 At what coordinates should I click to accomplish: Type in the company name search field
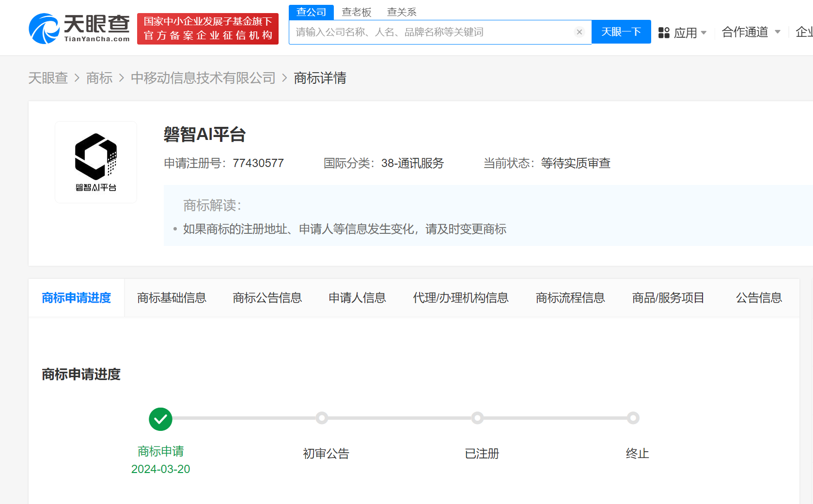tap(431, 32)
